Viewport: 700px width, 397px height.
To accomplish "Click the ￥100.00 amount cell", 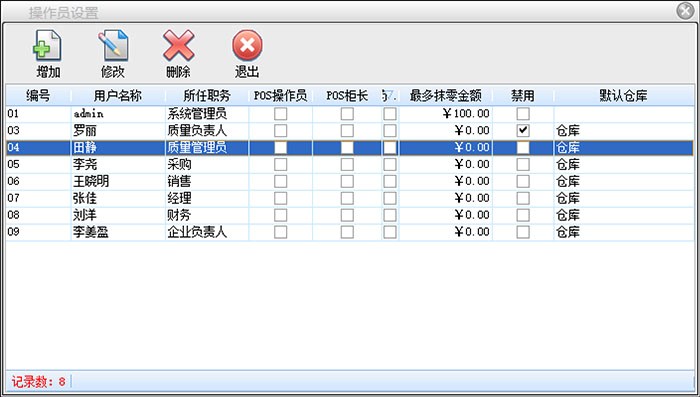I will tap(446, 114).
